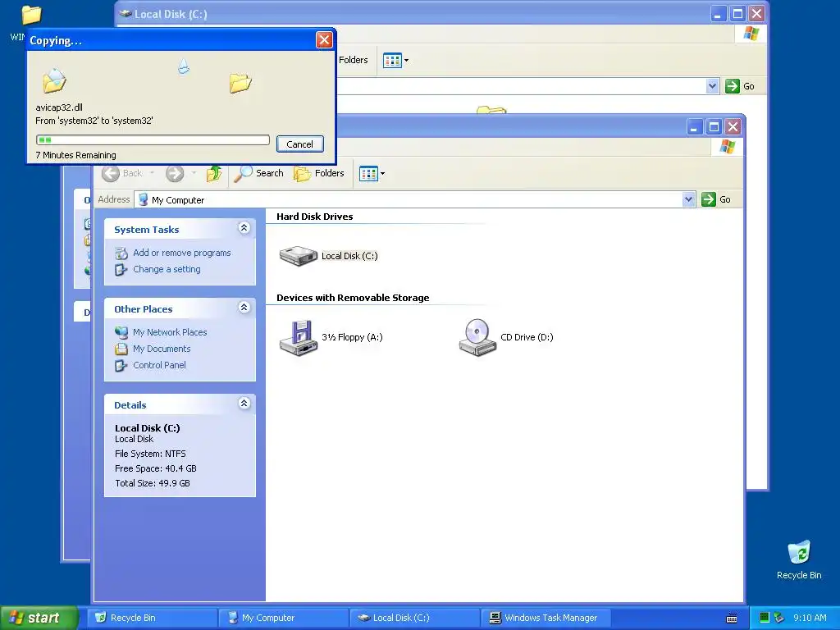
Task: Go to My Documents link
Action: click(162, 349)
